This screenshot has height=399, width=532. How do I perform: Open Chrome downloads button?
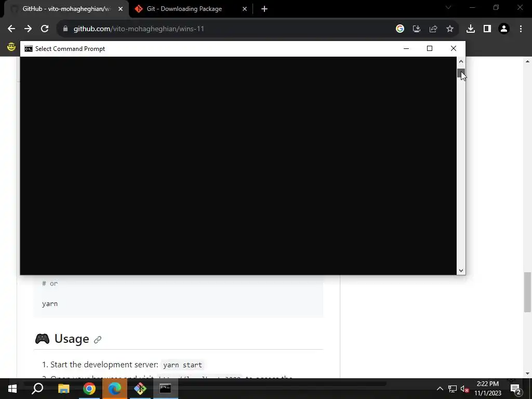pyautogui.click(x=471, y=29)
